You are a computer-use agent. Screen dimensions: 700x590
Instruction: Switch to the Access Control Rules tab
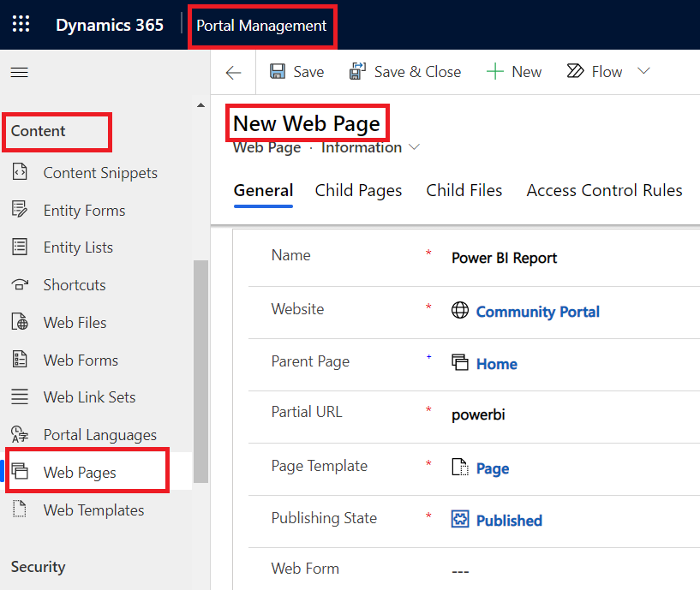tap(604, 191)
